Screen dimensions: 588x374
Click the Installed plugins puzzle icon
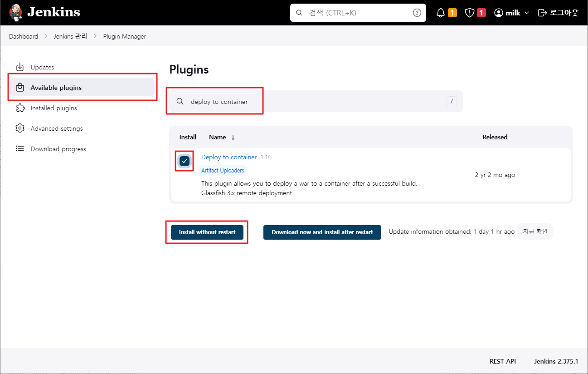(20, 108)
